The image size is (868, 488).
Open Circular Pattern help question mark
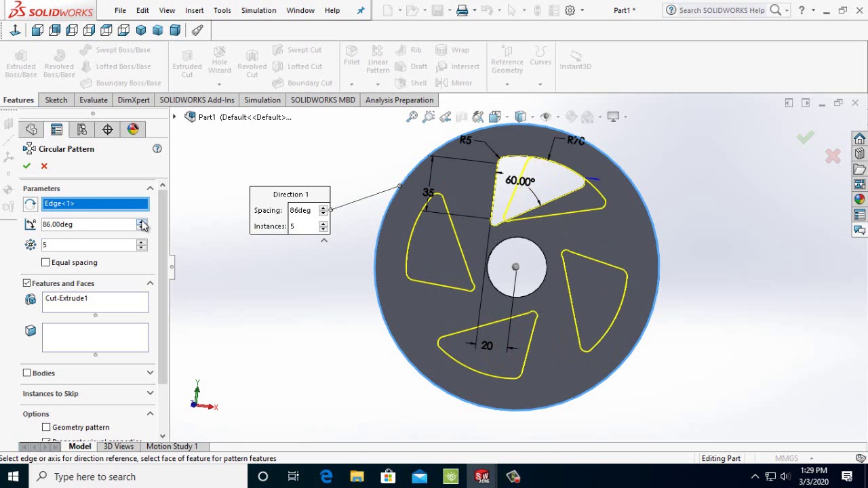pyautogui.click(x=157, y=148)
